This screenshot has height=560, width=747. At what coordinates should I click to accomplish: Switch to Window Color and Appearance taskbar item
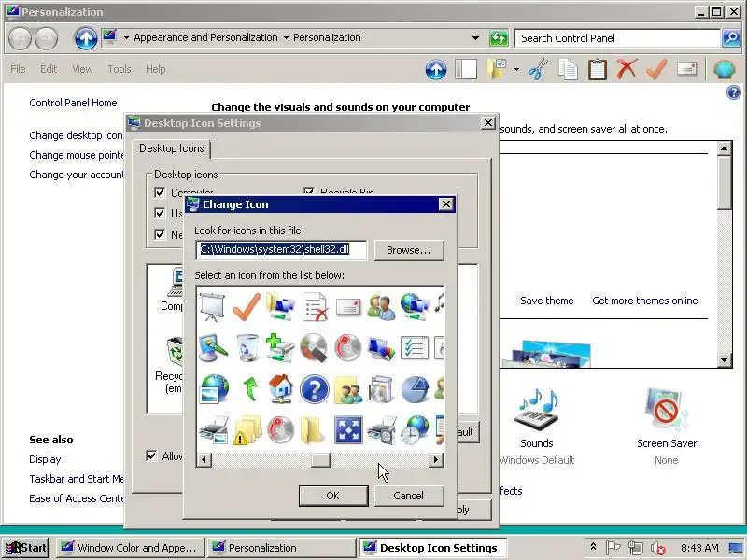pos(131,548)
